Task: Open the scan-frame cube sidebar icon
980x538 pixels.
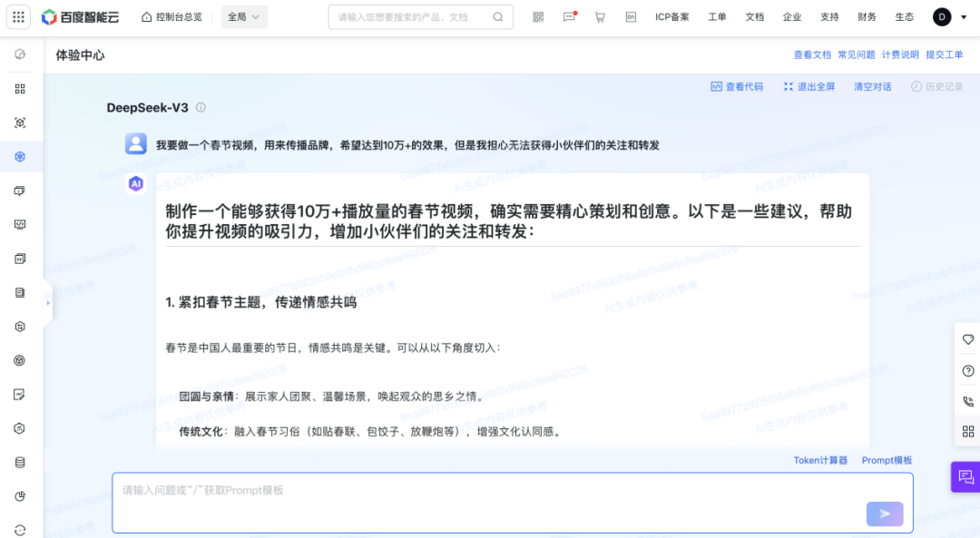Action: click(20, 122)
